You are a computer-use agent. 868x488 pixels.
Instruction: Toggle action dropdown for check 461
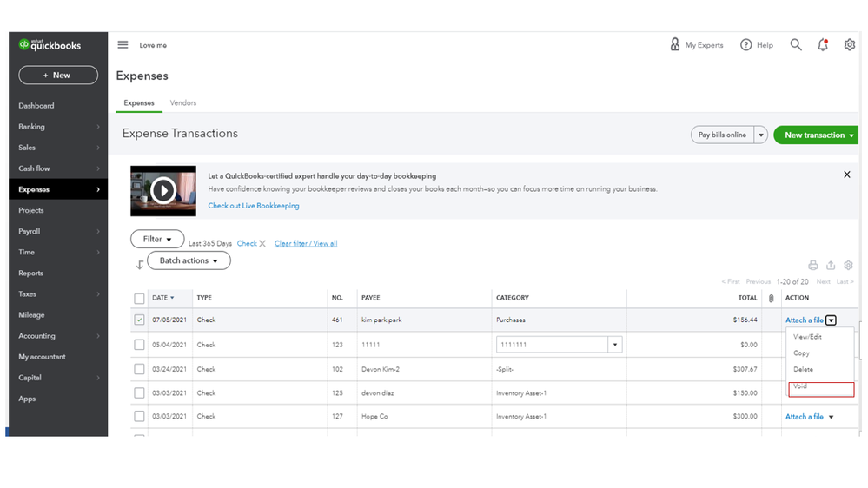831,320
